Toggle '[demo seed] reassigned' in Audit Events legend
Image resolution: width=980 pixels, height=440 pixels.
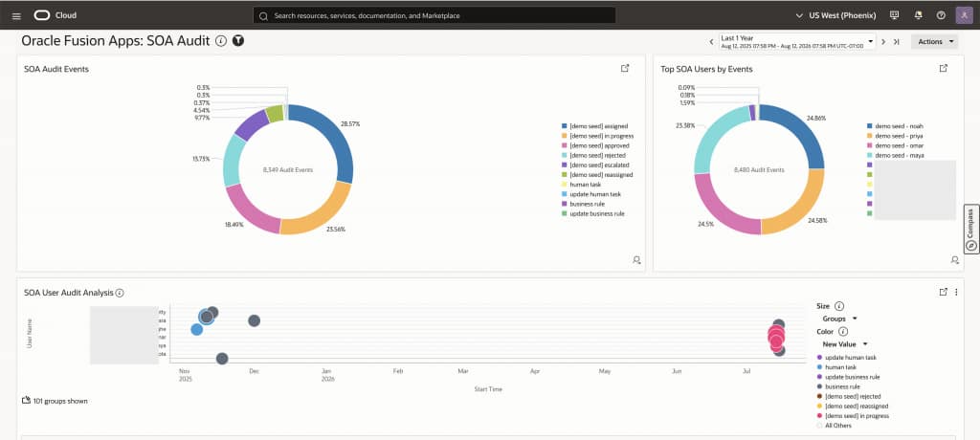pyautogui.click(x=597, y=175)
